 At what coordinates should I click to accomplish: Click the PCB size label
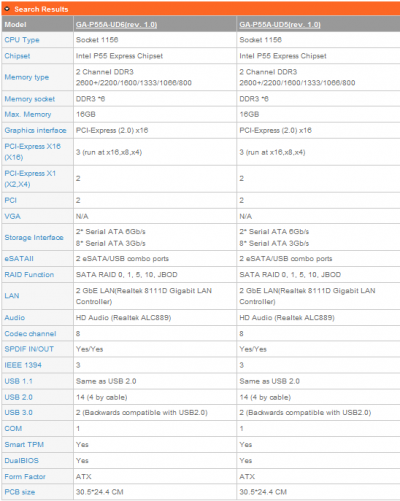pyautogui.click(x=20, y=492)
